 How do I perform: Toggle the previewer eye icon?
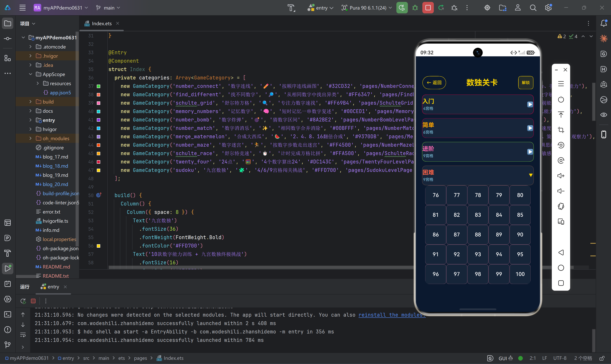pos(604,115)
